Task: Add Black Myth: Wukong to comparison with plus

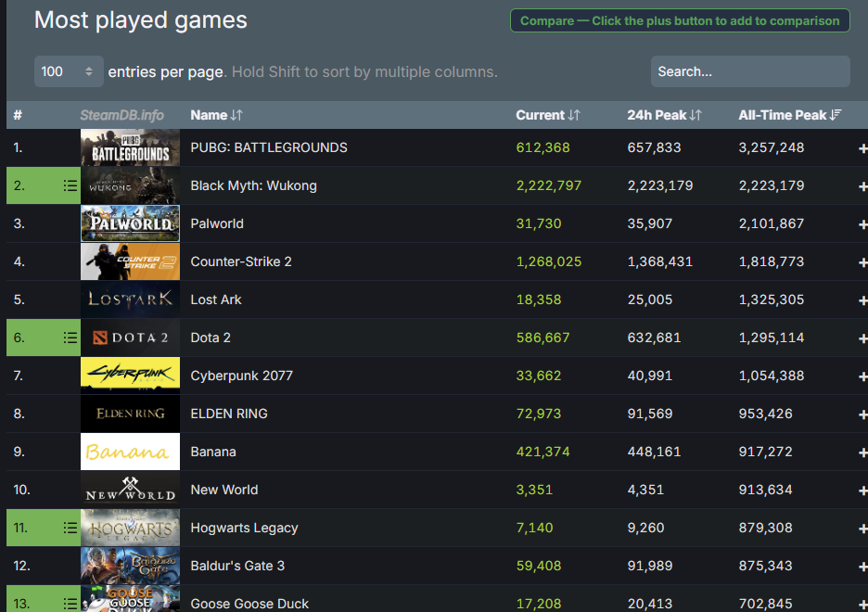Action: tap(863, 186)
